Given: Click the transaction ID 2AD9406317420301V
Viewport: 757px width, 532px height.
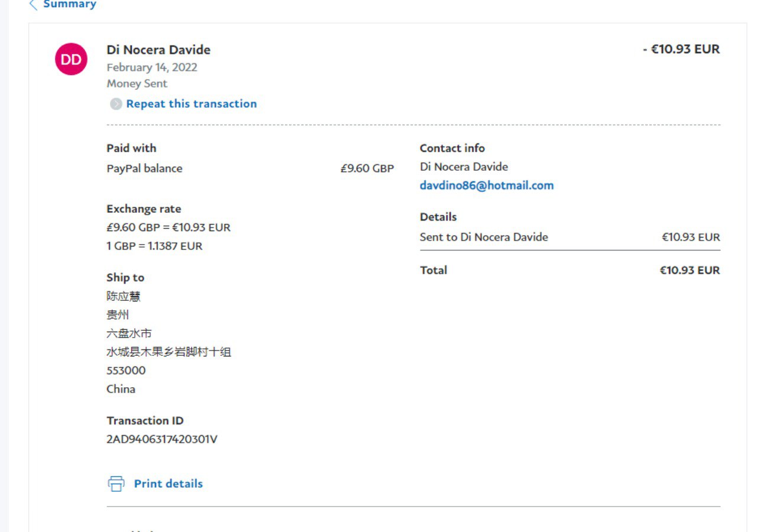Looking at the screenshot, I should coord(161,439).
